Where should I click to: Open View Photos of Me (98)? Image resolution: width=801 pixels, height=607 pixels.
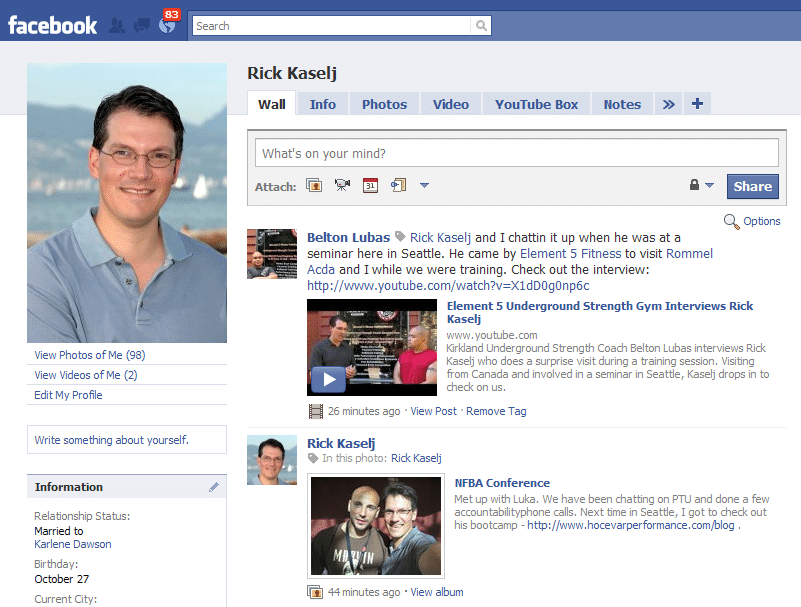point(90,355)
